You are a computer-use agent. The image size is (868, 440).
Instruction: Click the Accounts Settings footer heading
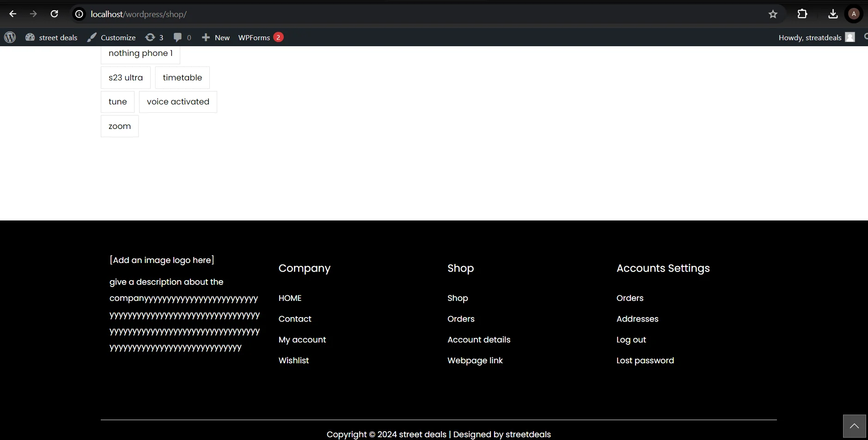(x=663, y=269)
